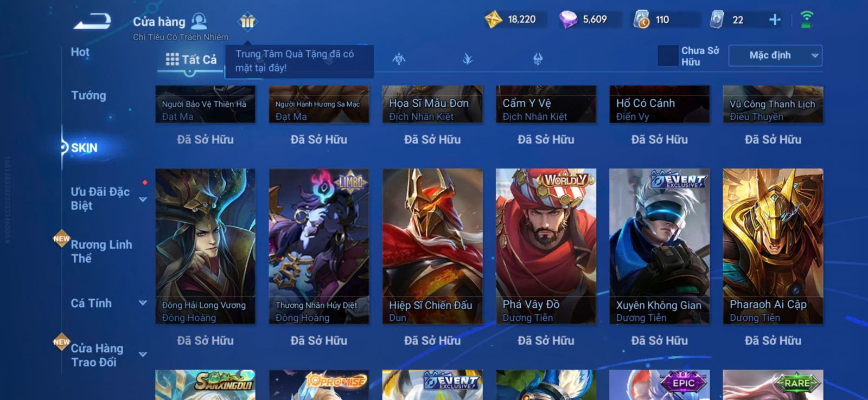Open Rương Linh Thể in sidebar
The width and height of the screenshot is (868, 400).
tap(101, 251)
